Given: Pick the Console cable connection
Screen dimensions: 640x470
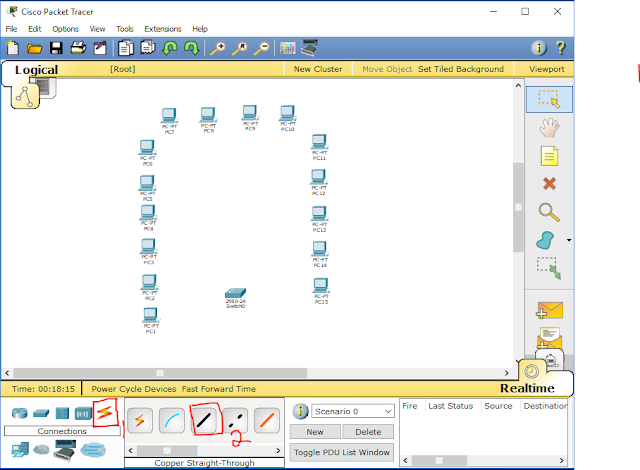Looking at the screenshot, I should pyautogui.click(x=172, y=420).
